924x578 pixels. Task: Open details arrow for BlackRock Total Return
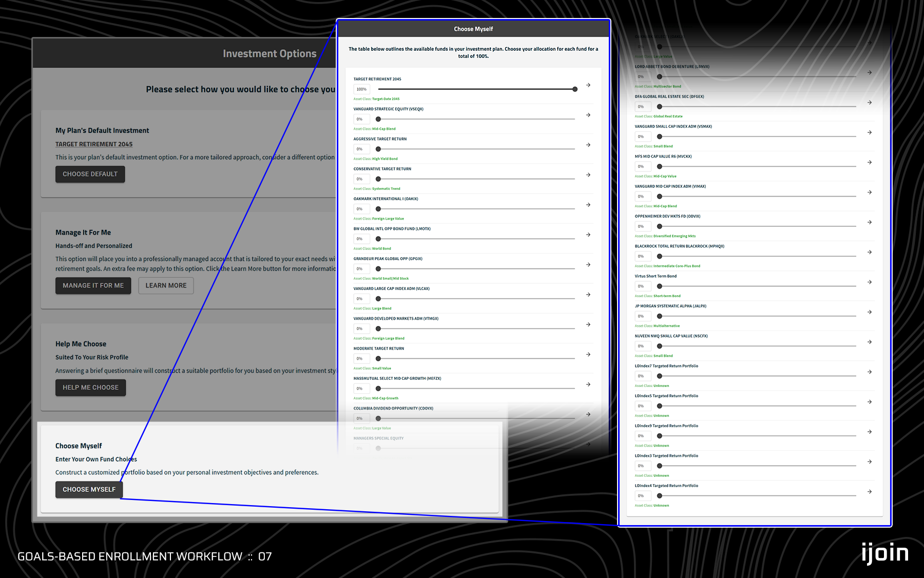click(870, 252)
